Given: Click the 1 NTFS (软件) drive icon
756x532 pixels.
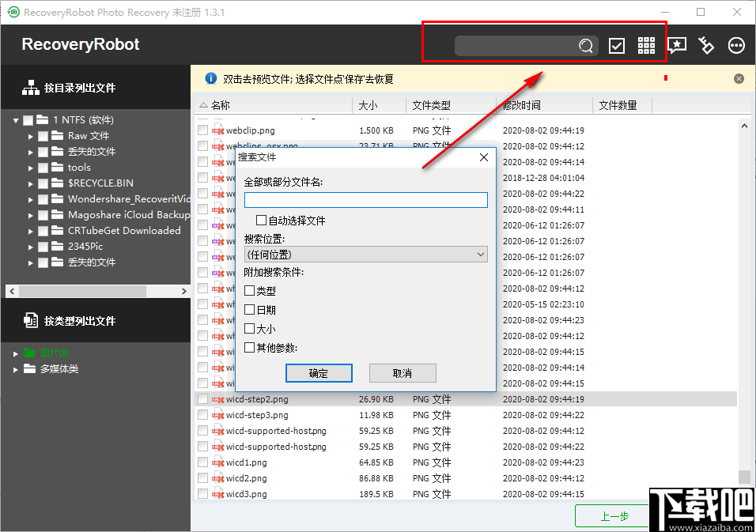Looking at the screenshot, I should click(43, 119).
